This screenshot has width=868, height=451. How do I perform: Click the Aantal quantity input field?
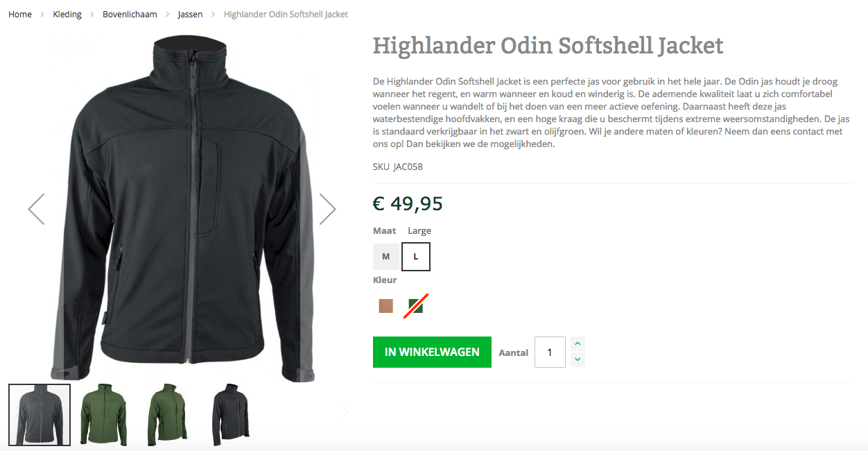pos(550,352)
